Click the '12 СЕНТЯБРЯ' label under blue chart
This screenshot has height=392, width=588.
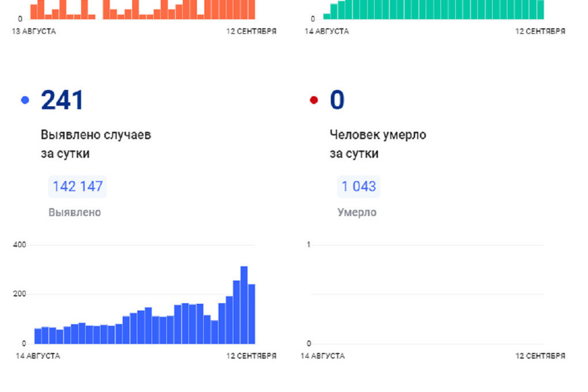click(x=251, y=356)
